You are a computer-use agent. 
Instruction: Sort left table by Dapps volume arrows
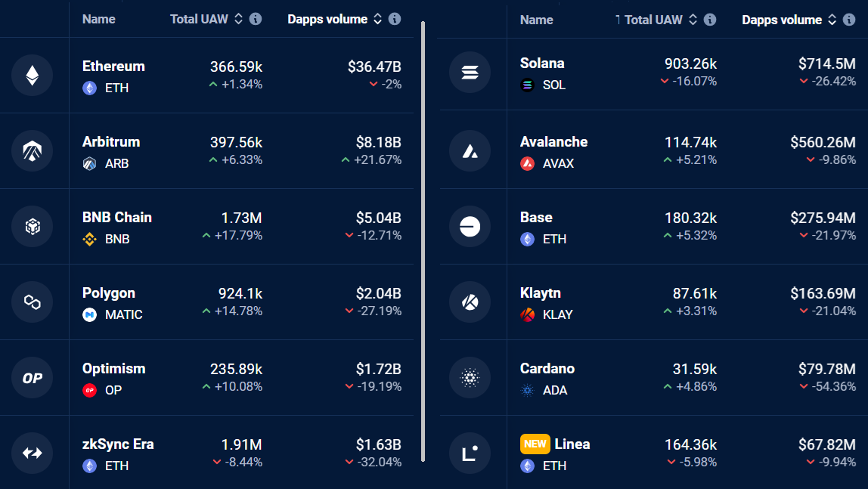[x=377, y=19]
